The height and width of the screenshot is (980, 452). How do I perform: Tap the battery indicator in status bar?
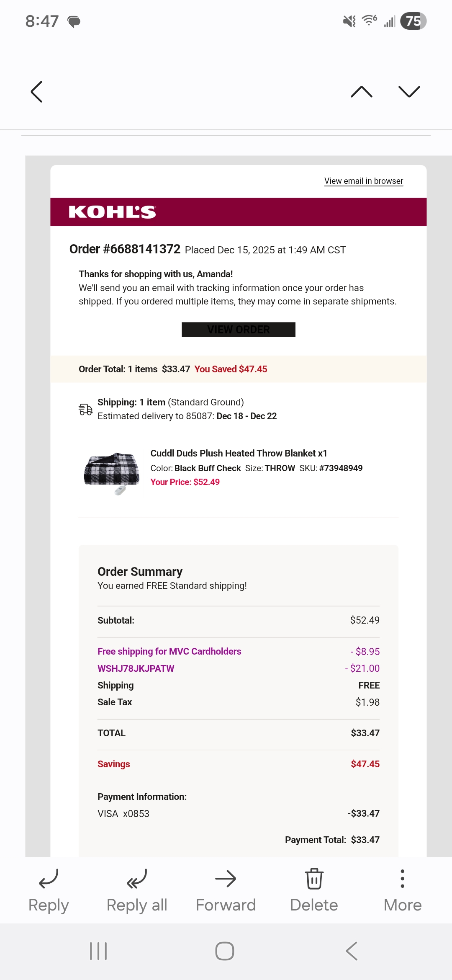point(413,21)
